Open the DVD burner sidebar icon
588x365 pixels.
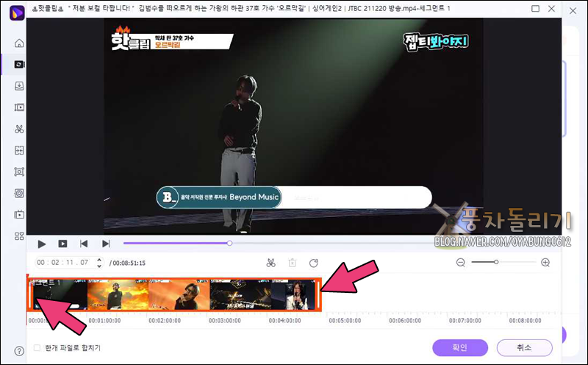click(x=19, y=194)
